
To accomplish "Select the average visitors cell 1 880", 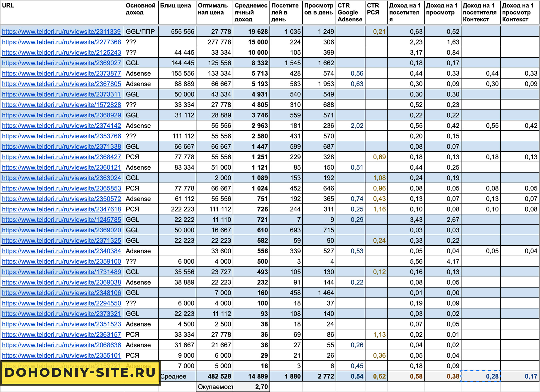I will point(286,376).
